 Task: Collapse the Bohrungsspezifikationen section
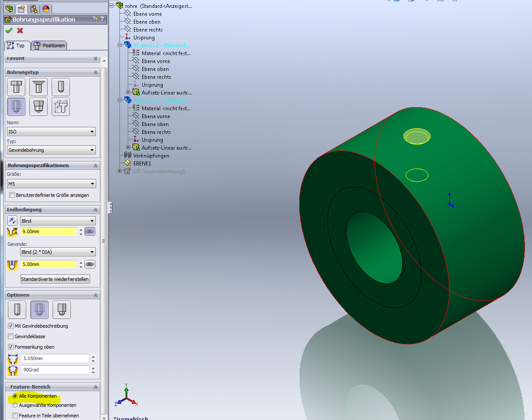coord(95,166)
